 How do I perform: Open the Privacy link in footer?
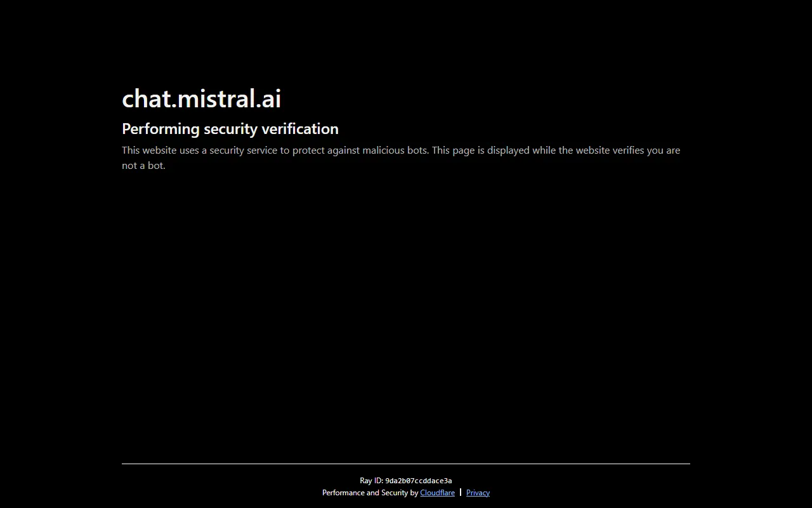click(x=478, y=493)
